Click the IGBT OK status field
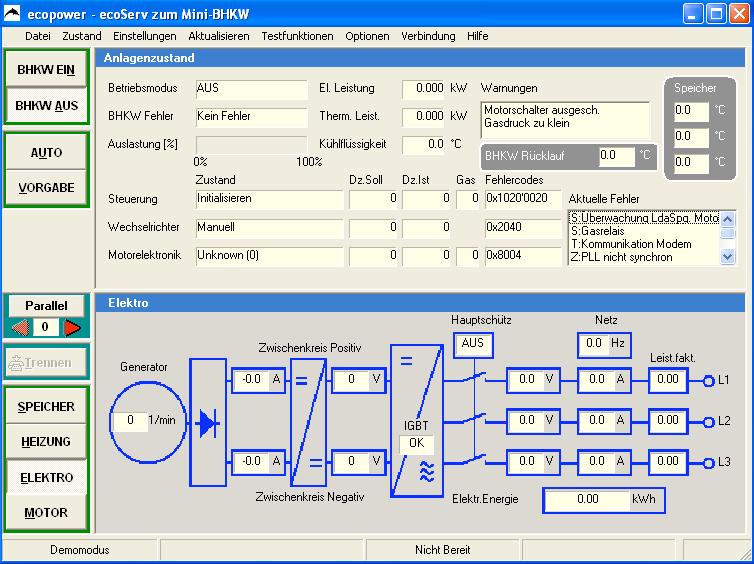This screenshot has height=564, width=754. point(416,444)
